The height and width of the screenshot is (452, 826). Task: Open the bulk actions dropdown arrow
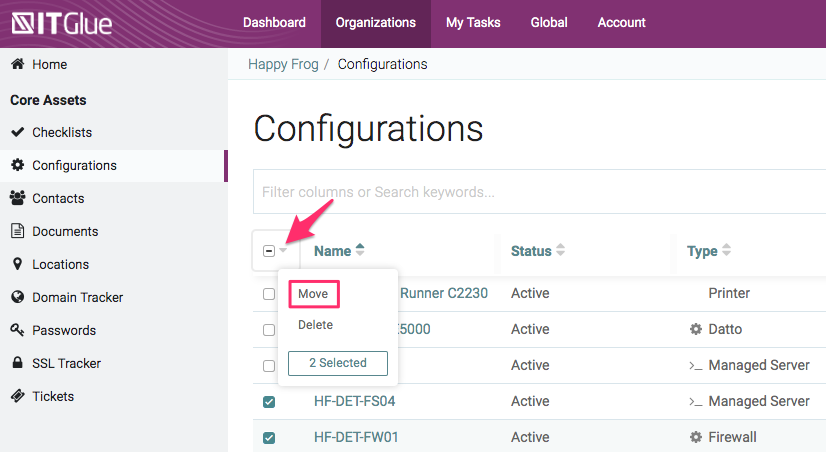[x=283, y=251]
